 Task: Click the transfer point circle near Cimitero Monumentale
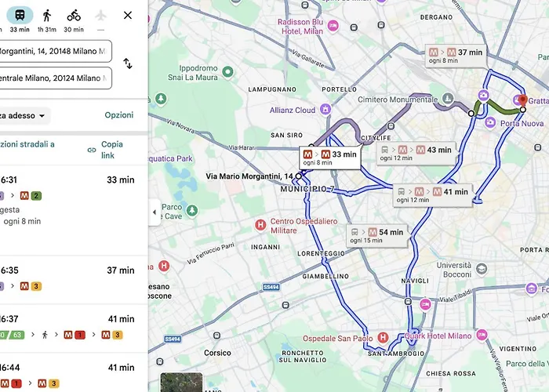471,114
